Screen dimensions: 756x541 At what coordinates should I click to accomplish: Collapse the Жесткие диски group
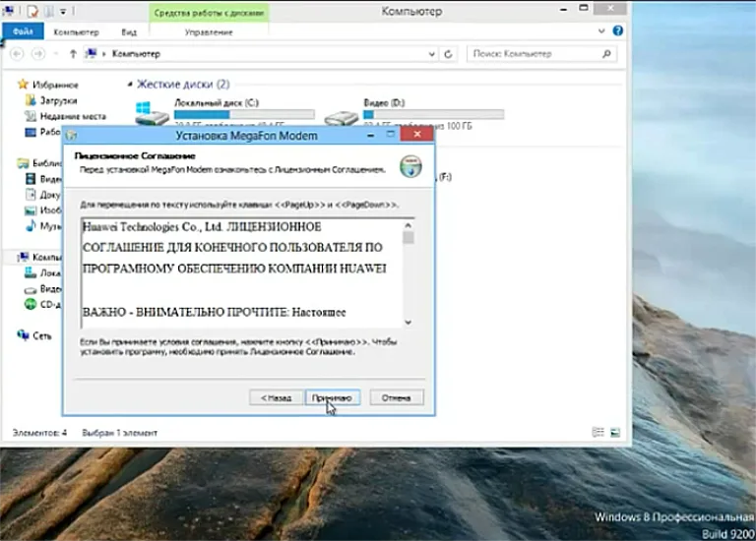pos(130,85)
